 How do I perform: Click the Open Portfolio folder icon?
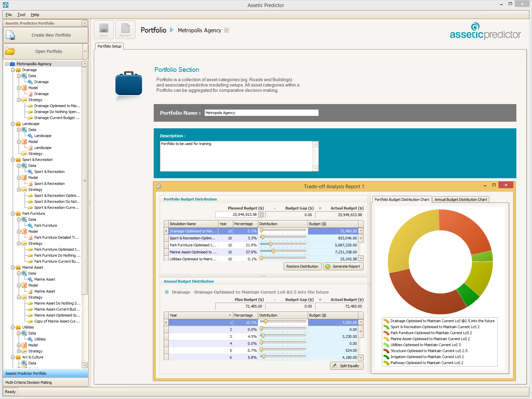pos(10,51)
